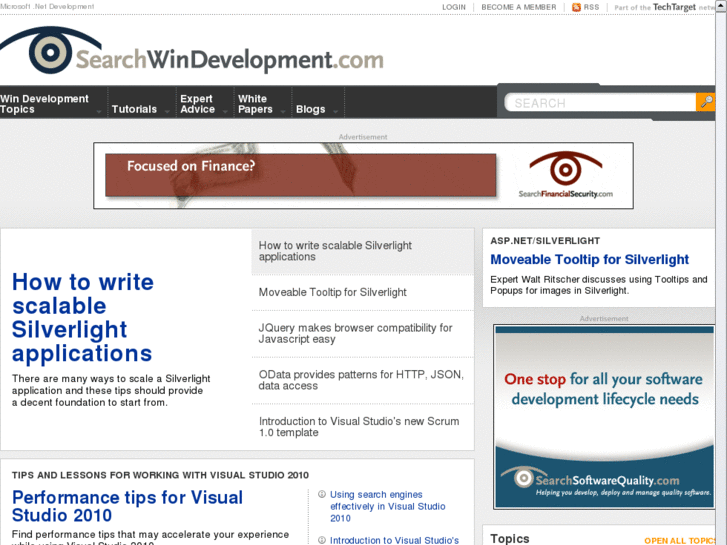Expand the Tutorials menu arrow

pyautogui.click(x=166, y=111)
